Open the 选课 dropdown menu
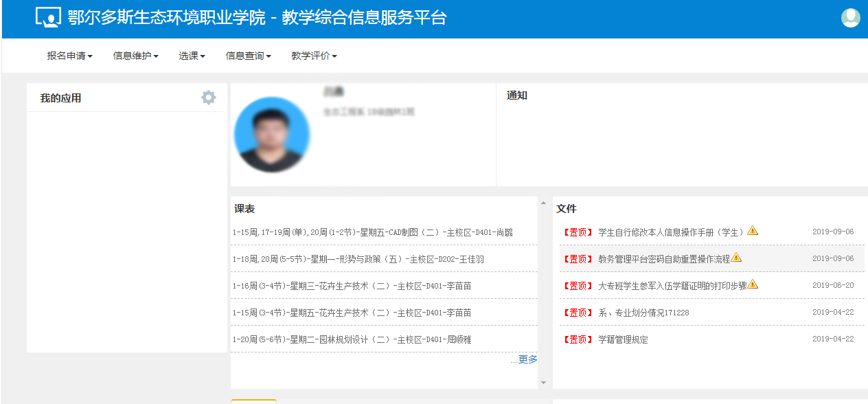The image size is (868, 404). click(192, 56)
